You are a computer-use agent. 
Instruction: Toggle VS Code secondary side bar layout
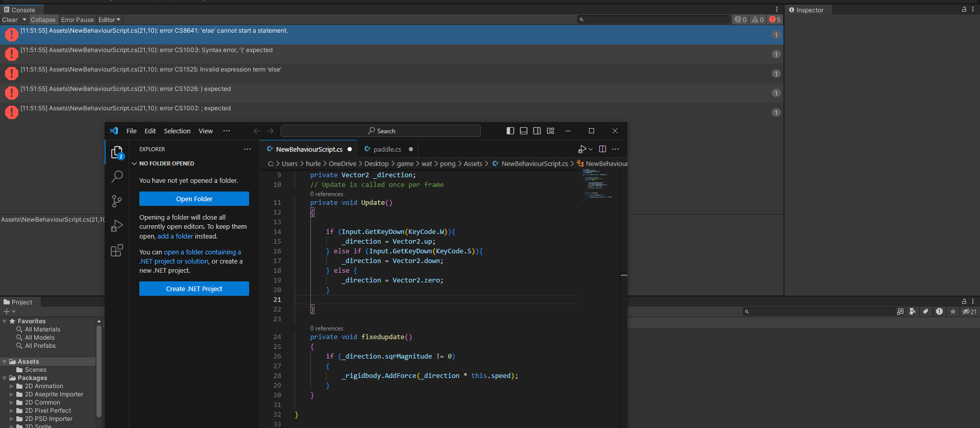(537, 131)
